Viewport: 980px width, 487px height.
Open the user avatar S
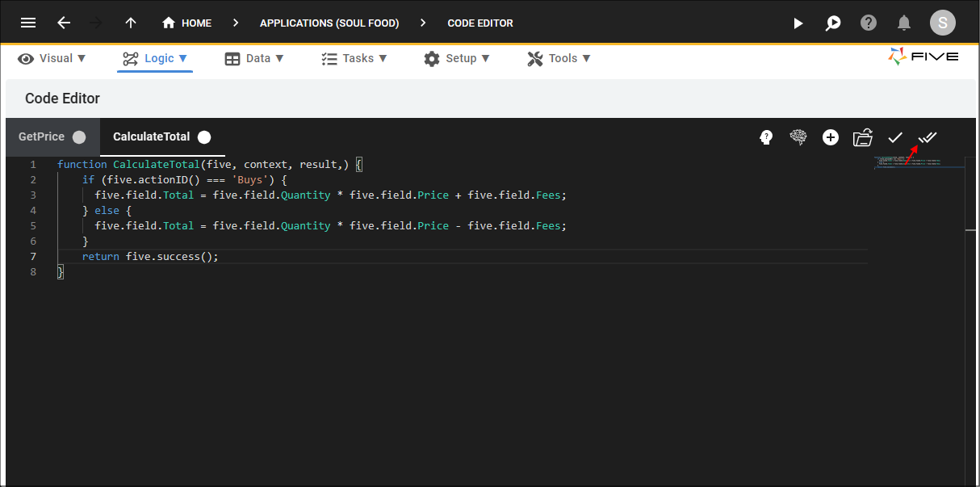point(943,23)
